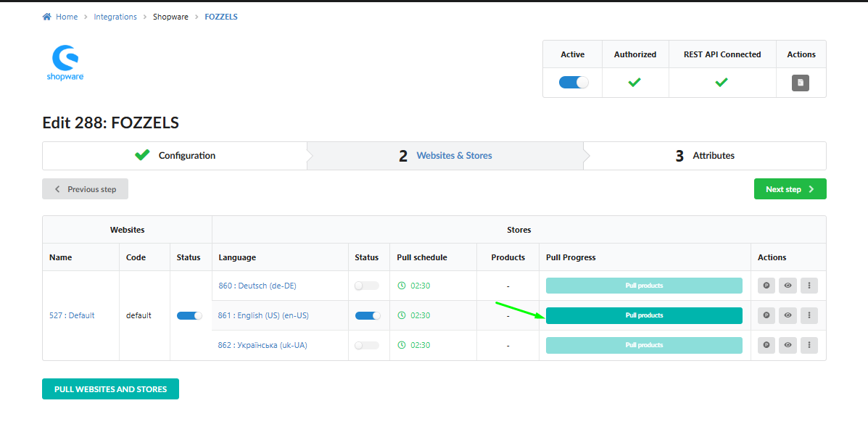868x440 pixels.
Task: Start Pull products progress for English (US)
Action: pyautogui.click(x=644, y=315)
